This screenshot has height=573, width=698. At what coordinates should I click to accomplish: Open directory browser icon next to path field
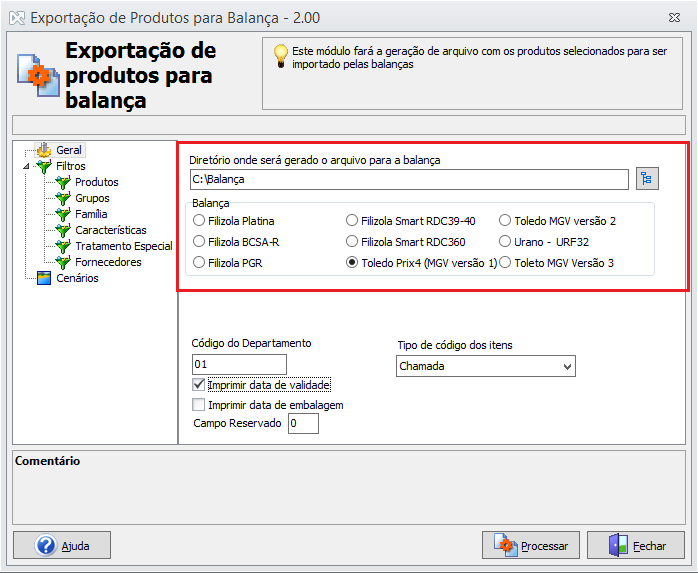647,179
